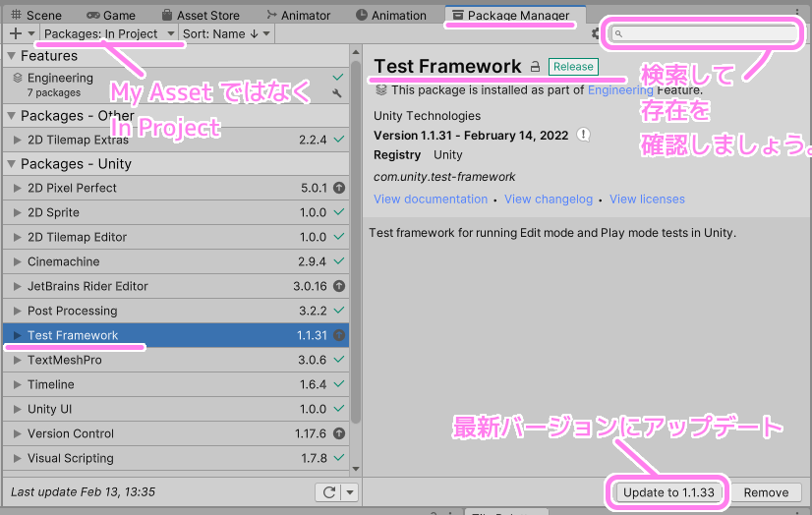The width and height of the screenshot is (812, 515).
Task: Click Visual Scripting installed checkmark
Action: [x=339, y=458]
